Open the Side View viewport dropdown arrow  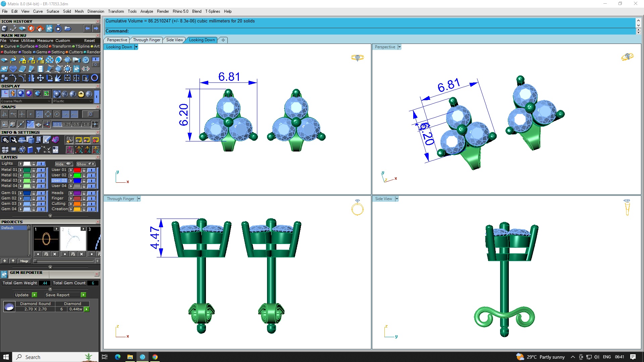point(396,199)
